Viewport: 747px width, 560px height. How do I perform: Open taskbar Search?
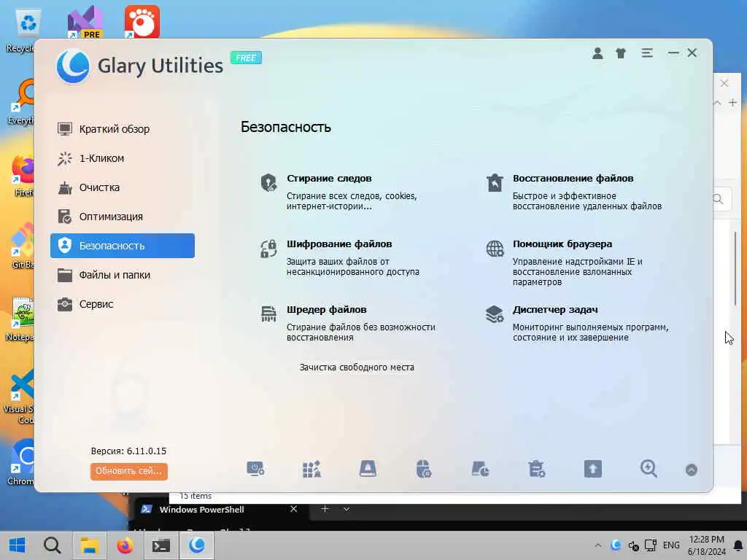coord(52,545)
